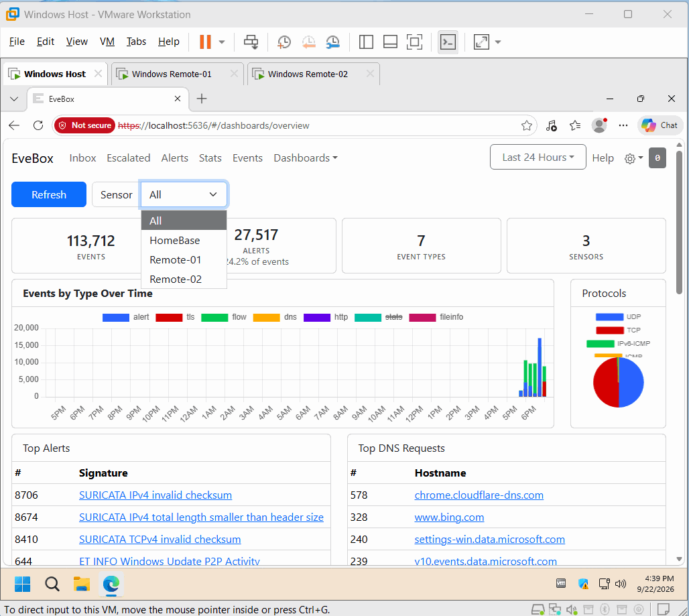Open the power options dropdown arrow beside pause
This screenshot has height=616, width=689.
222,42
